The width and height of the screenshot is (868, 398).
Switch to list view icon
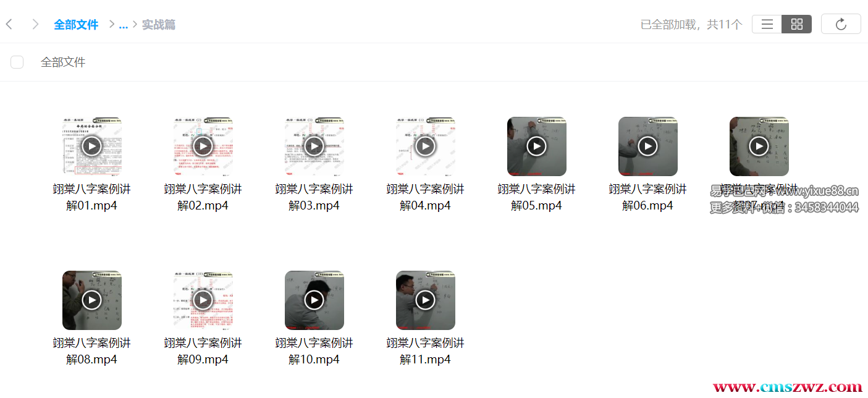click(x=767, y=24)
